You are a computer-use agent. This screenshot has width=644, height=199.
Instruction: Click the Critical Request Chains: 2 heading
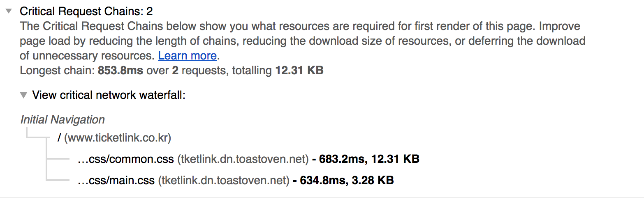(x=86, y=11)
